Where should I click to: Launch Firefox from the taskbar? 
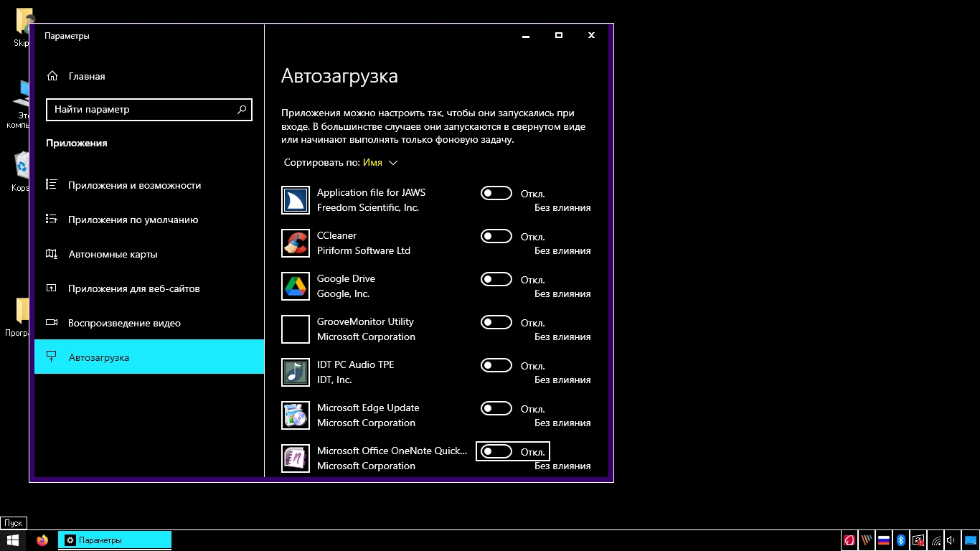42,540
